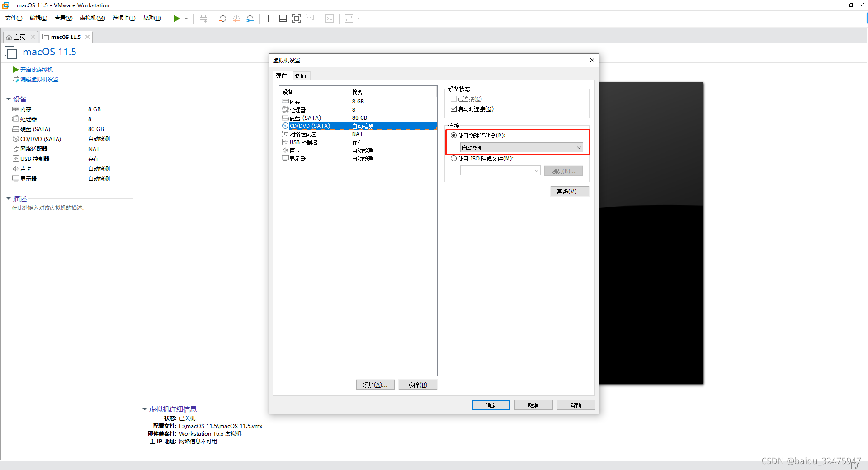The height and width of the screenshot is (470, 868).
Task: Expand the power options arrow beside play
Action: coord(186,19)
